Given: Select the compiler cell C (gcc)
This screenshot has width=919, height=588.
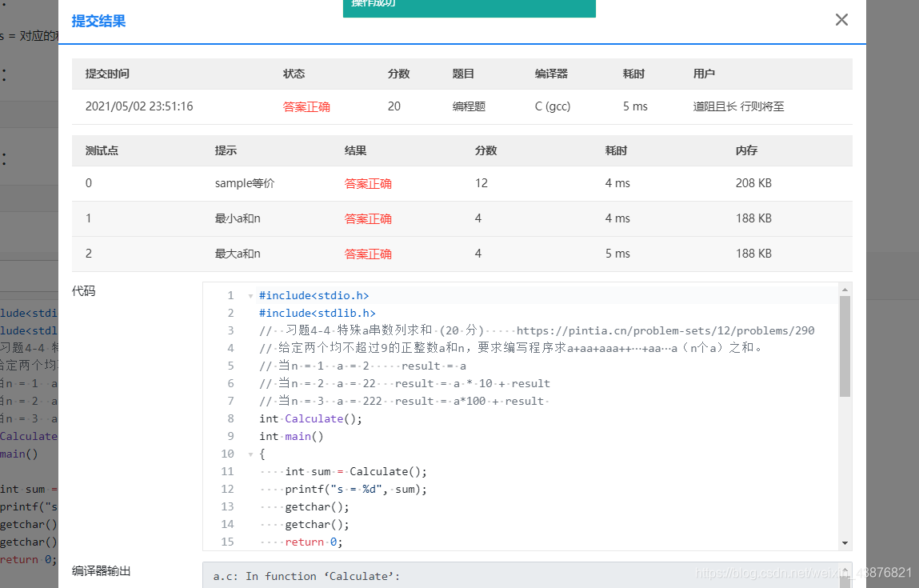Looking at the screenshot, I should 552,105.
